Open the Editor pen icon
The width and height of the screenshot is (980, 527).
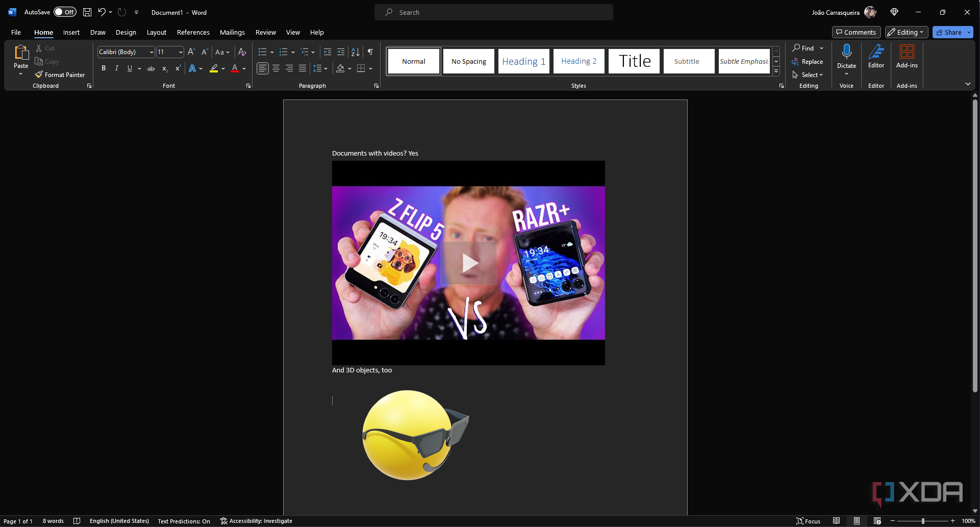tap(876, 52)
